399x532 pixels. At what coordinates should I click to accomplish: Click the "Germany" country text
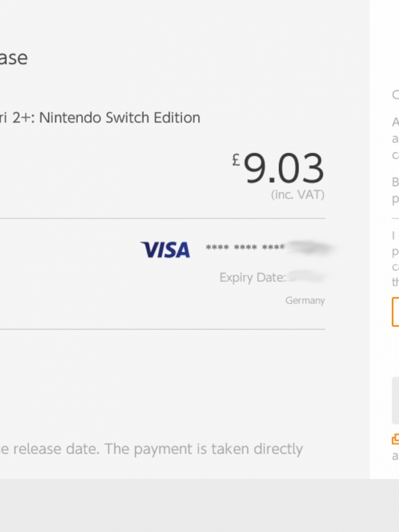pos(305,301)
